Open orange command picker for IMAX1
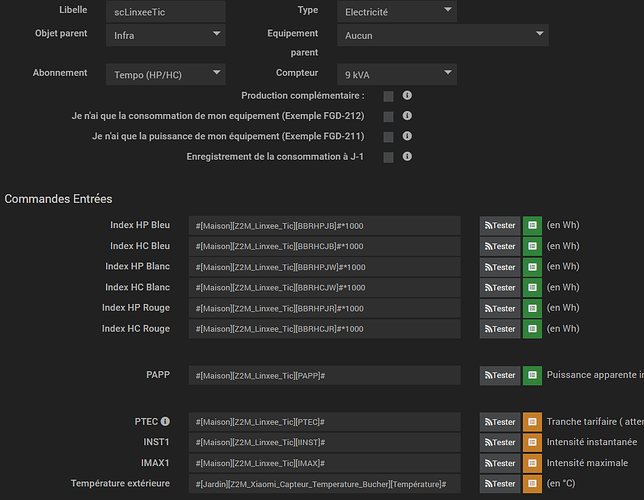 click(x=532, y=463)
